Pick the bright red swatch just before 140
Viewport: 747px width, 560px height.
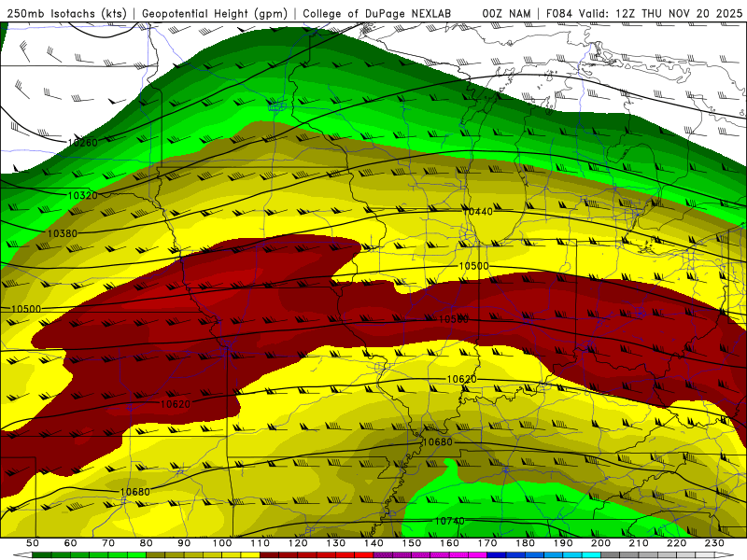(x=364, y=555)
